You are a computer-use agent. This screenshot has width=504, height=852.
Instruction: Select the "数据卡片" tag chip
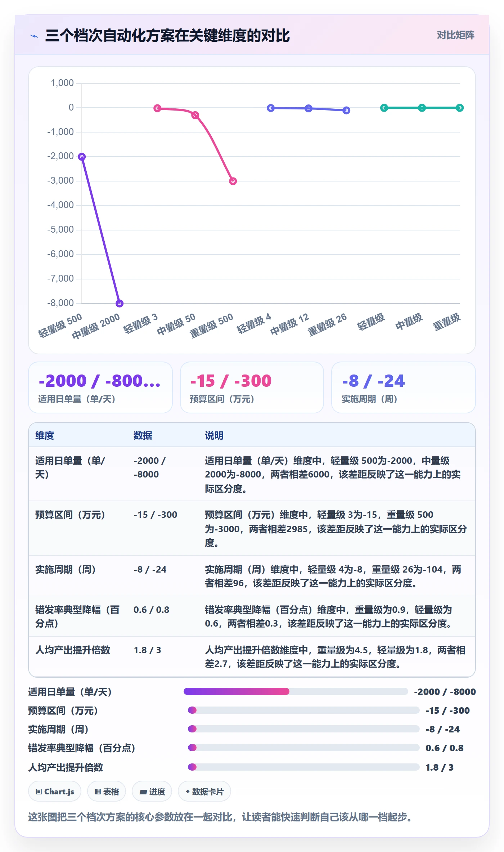click(204, 792)
